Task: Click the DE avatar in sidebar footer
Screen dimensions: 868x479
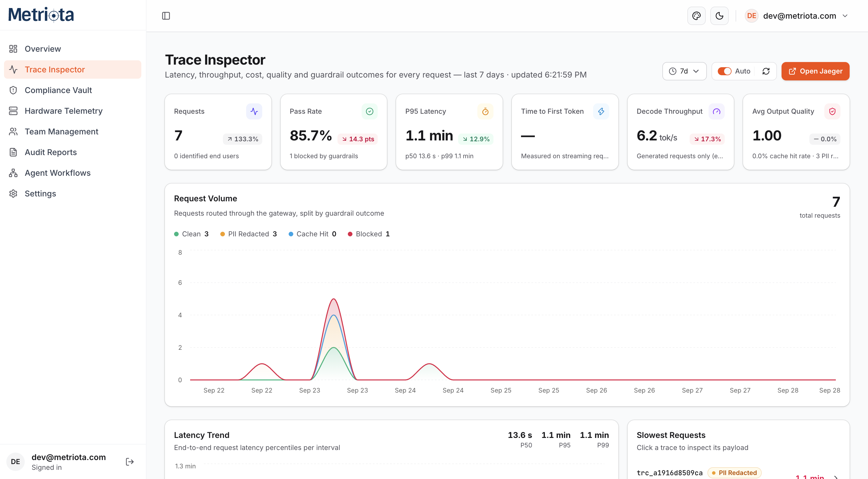Action: 16,461
